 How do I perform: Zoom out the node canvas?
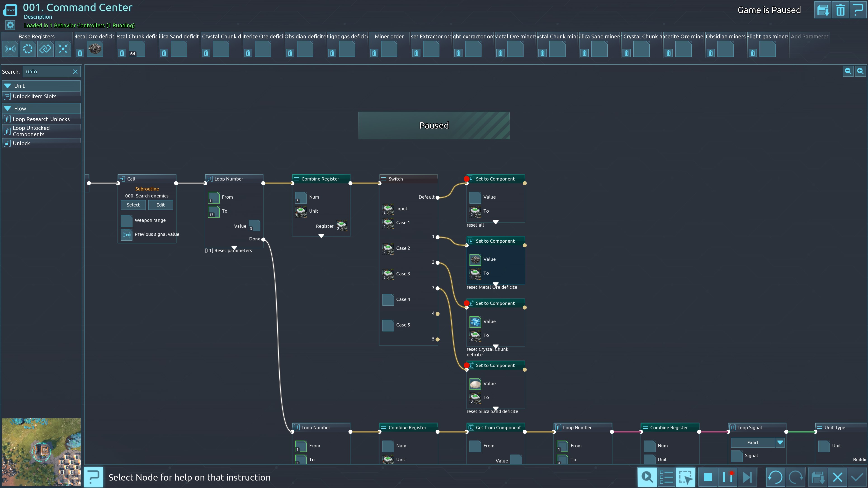(848, 71)
